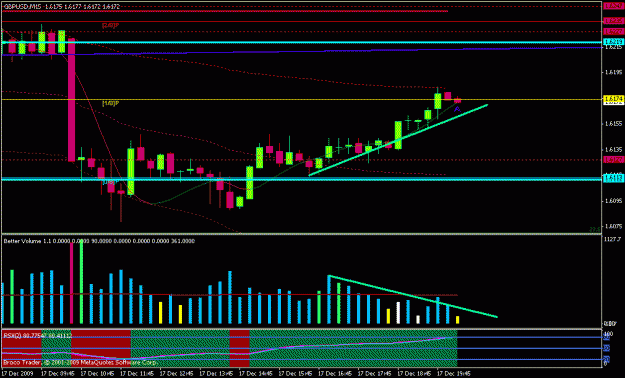Click the 1.6195 price scale value
625x378 pixels.
coord(613,72)
